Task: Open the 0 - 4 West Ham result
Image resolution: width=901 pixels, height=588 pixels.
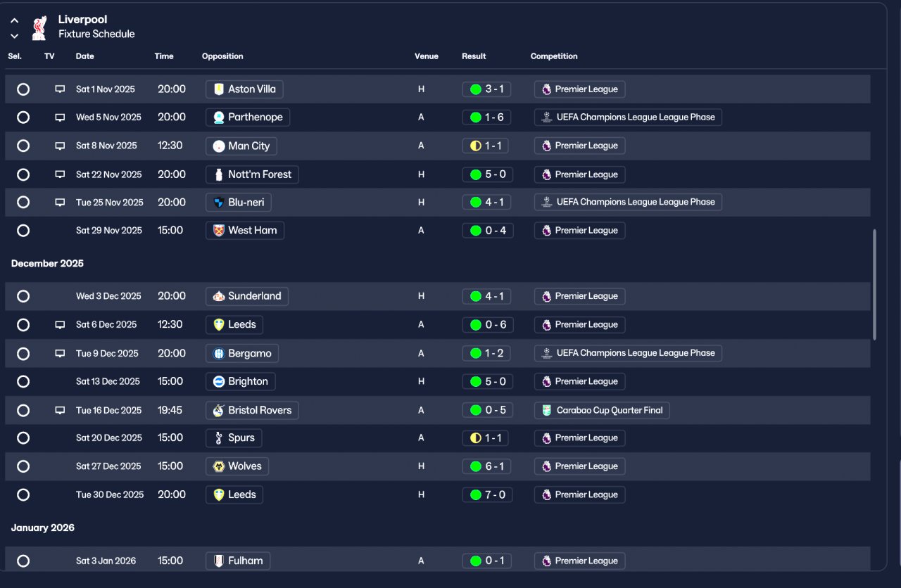Action: 487,231
